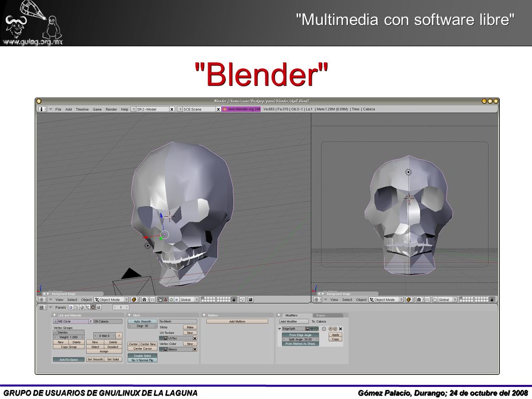Enable translate manipulator triangle icon
This screenshot has height=399, width=532.
click(165, 299)
